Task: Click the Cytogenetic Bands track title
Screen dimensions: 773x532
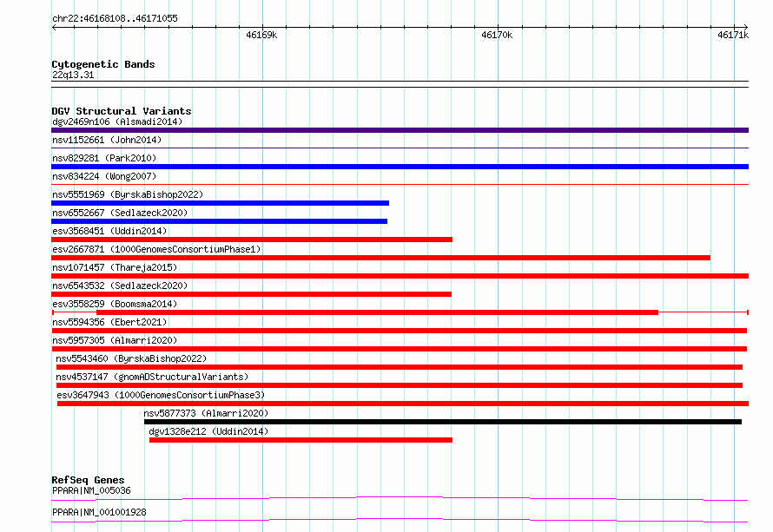Action: pyautogui.click(x=103, y=64)
